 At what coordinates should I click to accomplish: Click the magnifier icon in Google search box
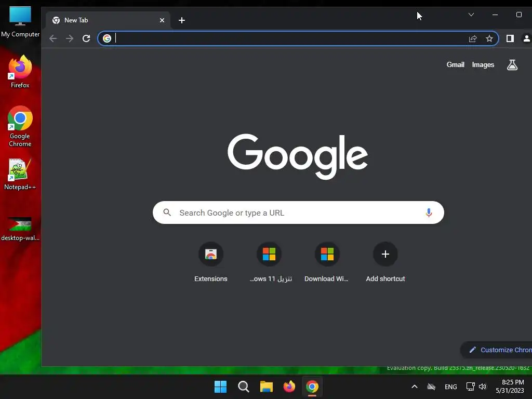coord(167,212)
